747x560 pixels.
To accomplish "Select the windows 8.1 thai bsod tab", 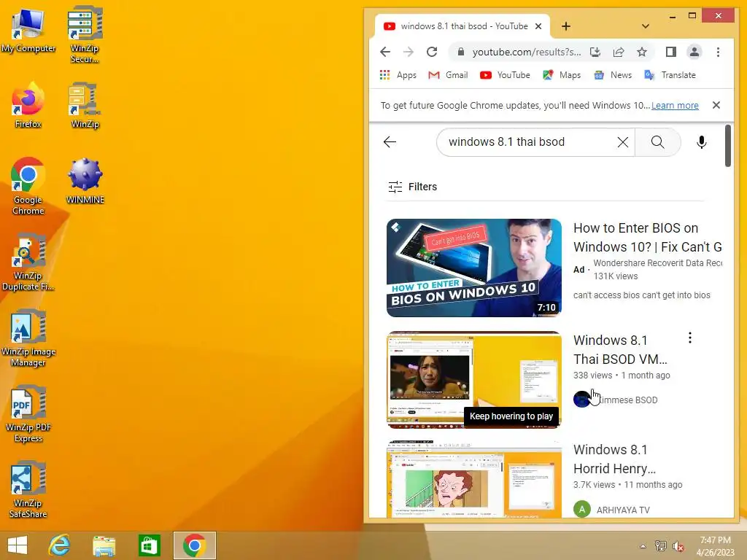I will (462, 26).
